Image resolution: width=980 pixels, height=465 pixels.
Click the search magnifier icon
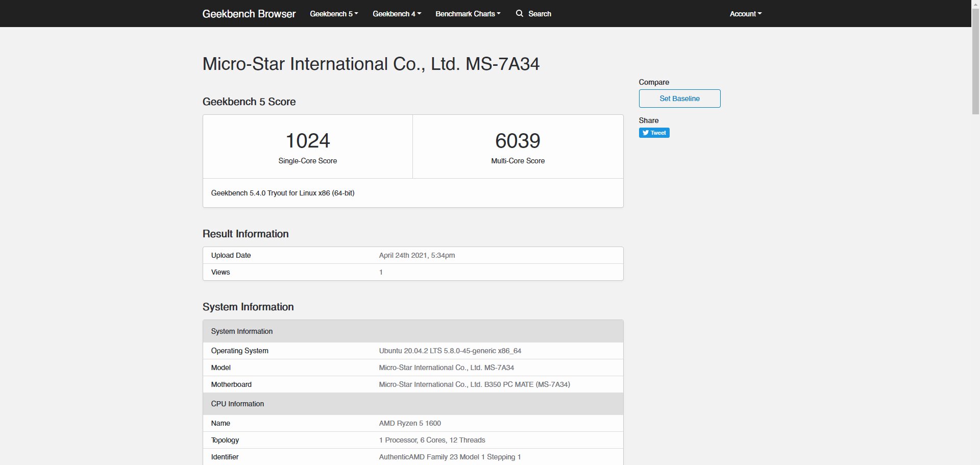pos(520,13)
